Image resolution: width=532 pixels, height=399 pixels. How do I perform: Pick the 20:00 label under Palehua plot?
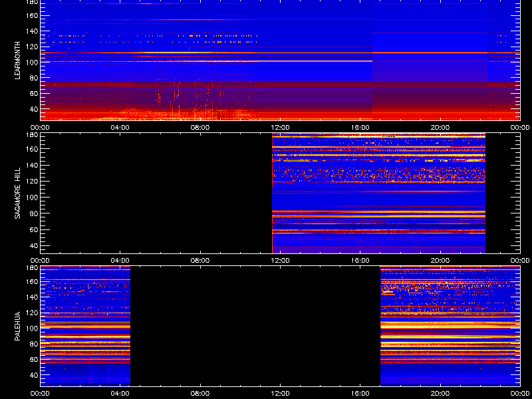coord(440,394)
